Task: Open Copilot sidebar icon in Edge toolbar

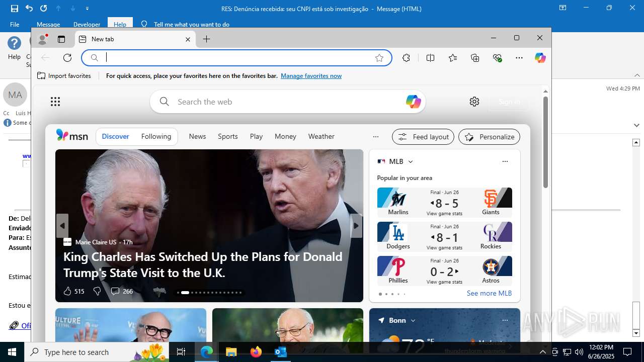Action: pos(540,58)
